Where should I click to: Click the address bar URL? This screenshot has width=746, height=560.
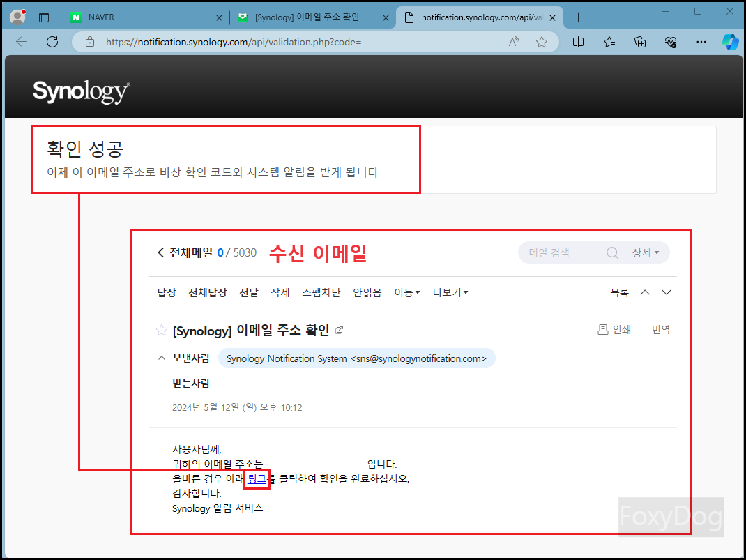(234, 42)
